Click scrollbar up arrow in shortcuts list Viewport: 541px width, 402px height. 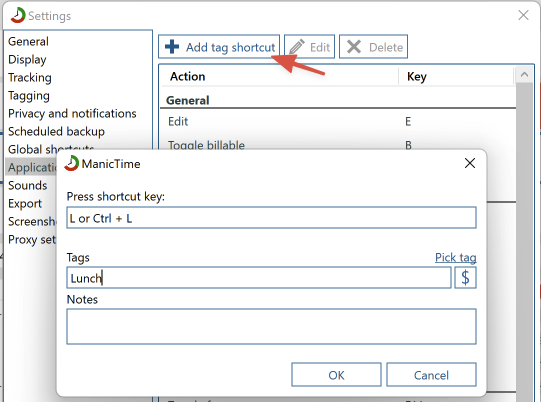click(524, 75)
